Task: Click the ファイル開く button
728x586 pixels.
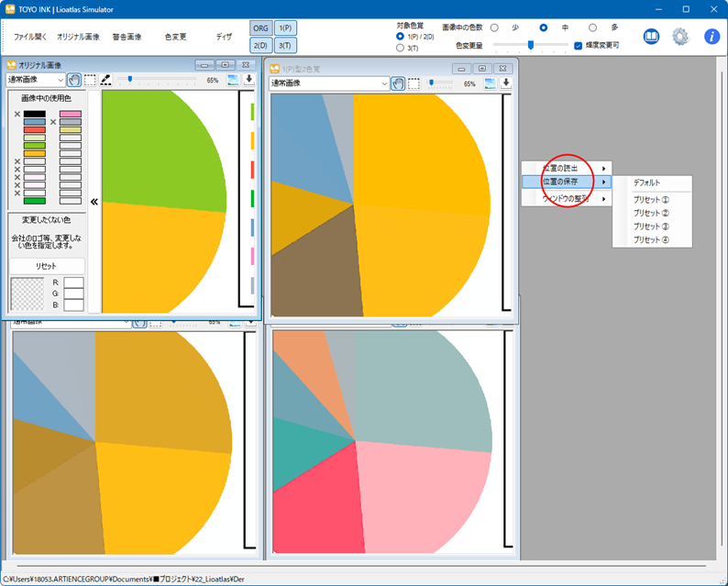Action: click(30, 37)
